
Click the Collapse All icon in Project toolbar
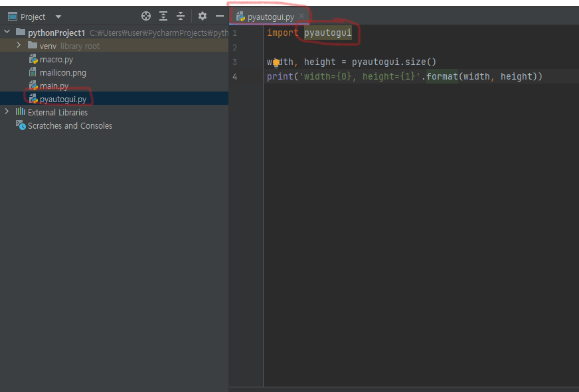pos(181,16)
